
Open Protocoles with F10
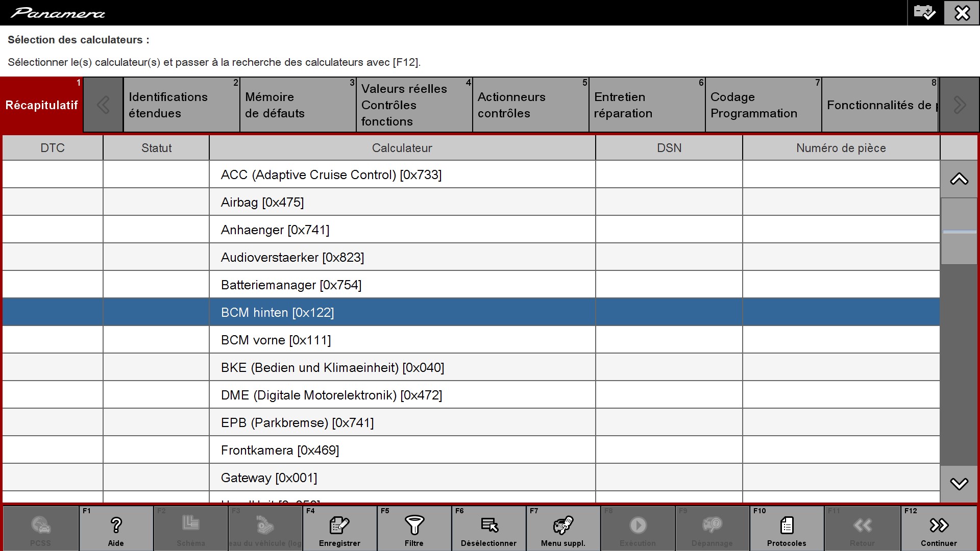(x=787, y=528)
